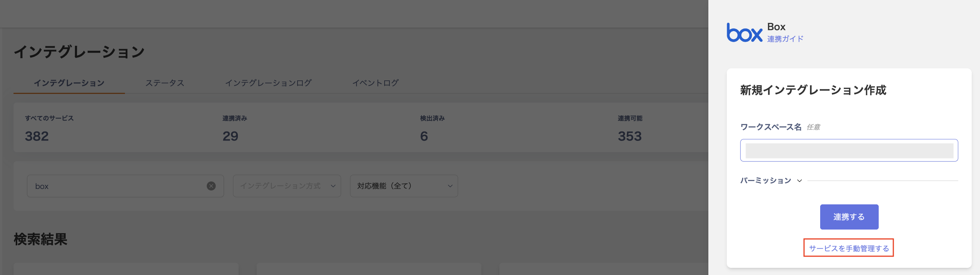
Task: Focus the ワークスペース名 input field
Action: click(x=849, y=150)
